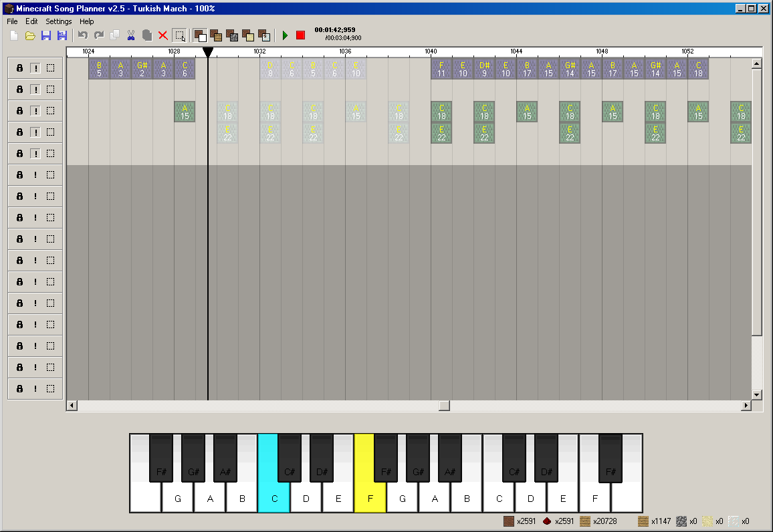Toggle the exclamation button on the second track
773x532 pixels.
[35, 89]
